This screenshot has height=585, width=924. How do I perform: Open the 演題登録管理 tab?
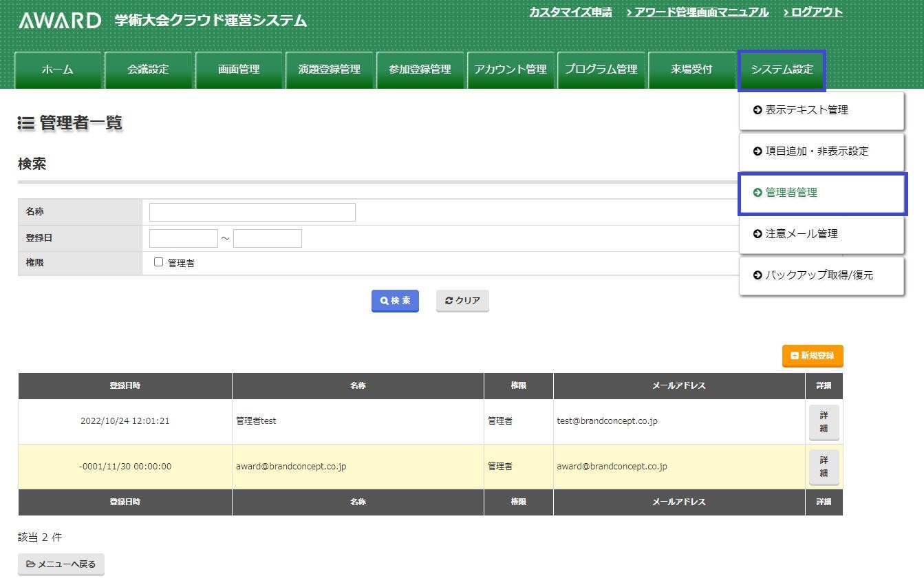(329, 70)
